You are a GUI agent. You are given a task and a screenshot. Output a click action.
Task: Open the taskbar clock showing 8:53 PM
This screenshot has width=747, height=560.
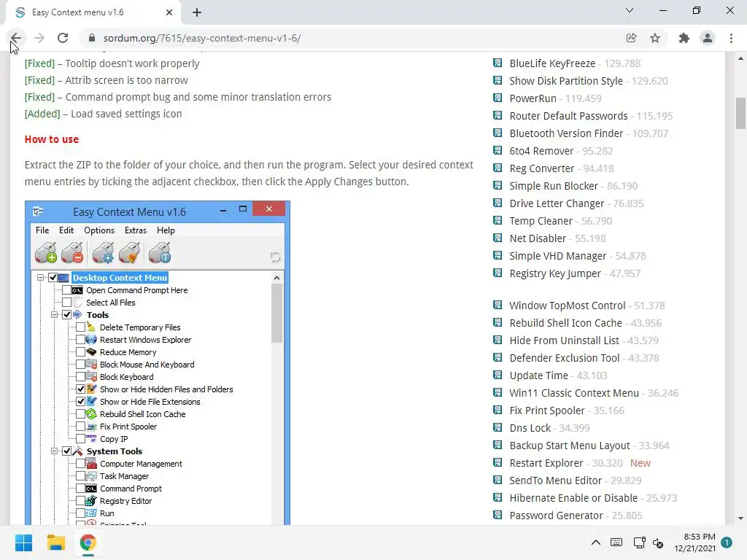click(x=694, y=542)
